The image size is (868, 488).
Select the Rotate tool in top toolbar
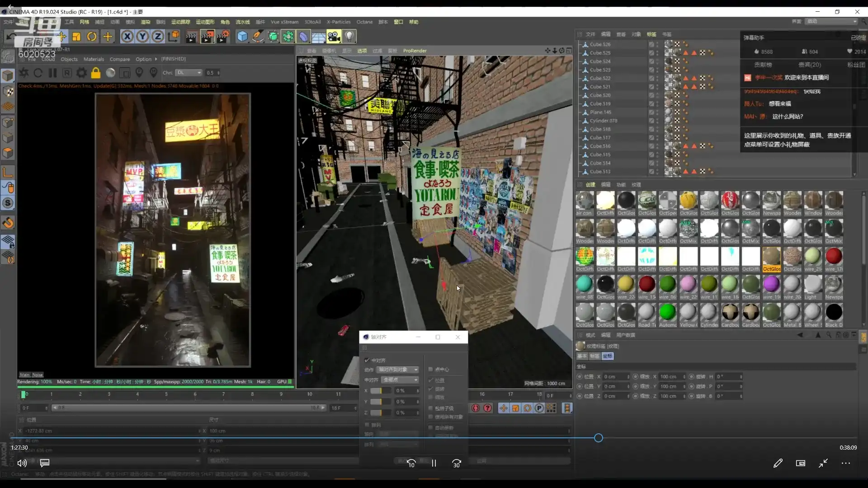click(92, 37)
